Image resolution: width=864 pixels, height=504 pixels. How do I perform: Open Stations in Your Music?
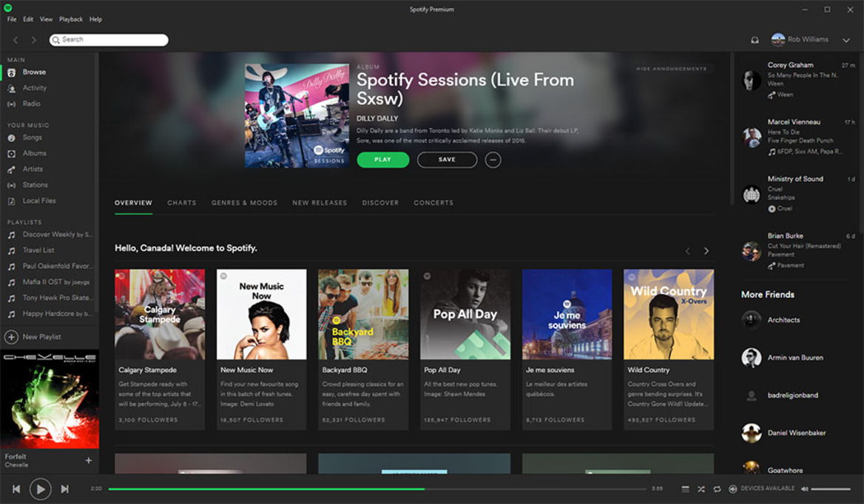pos(35,185)
